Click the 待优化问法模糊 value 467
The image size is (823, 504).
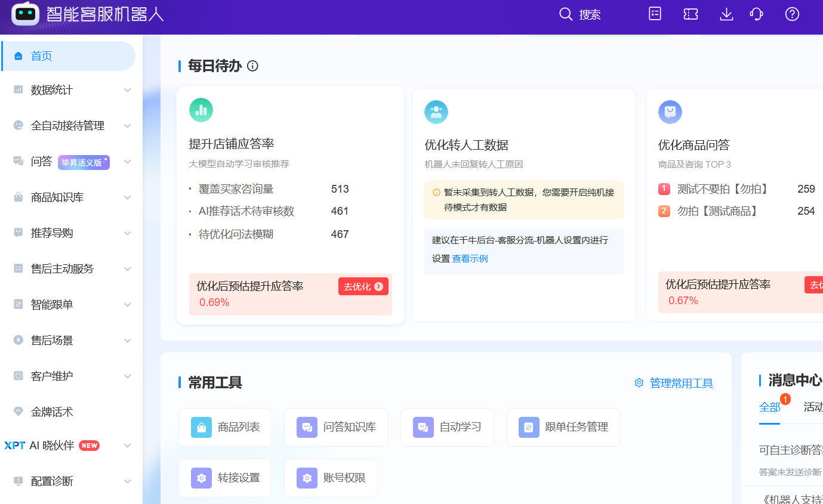click(x=340, y=234)
